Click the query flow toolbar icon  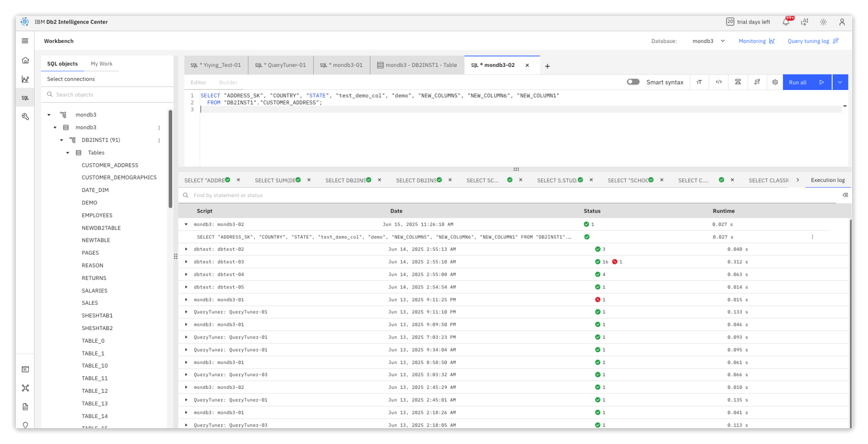757,82
